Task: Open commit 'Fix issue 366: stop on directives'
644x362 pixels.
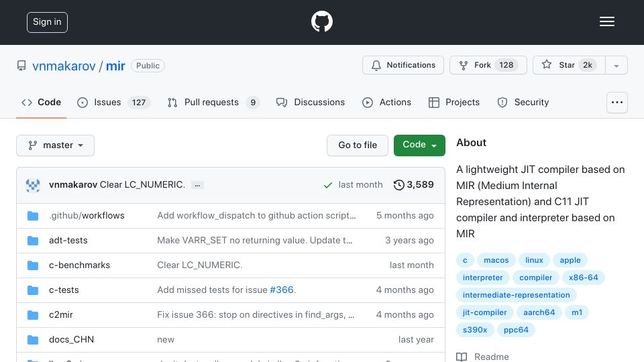Action: click(x=256, y=315)
